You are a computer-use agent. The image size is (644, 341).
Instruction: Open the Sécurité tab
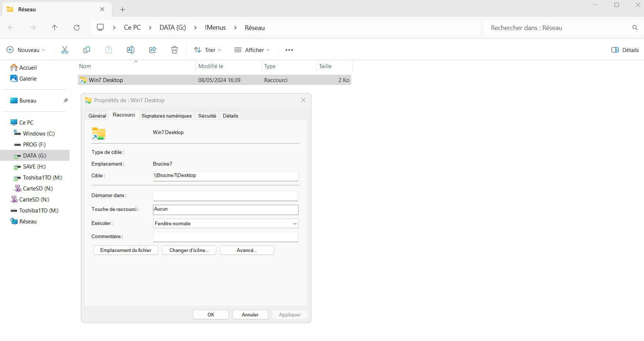pos(207,116)
